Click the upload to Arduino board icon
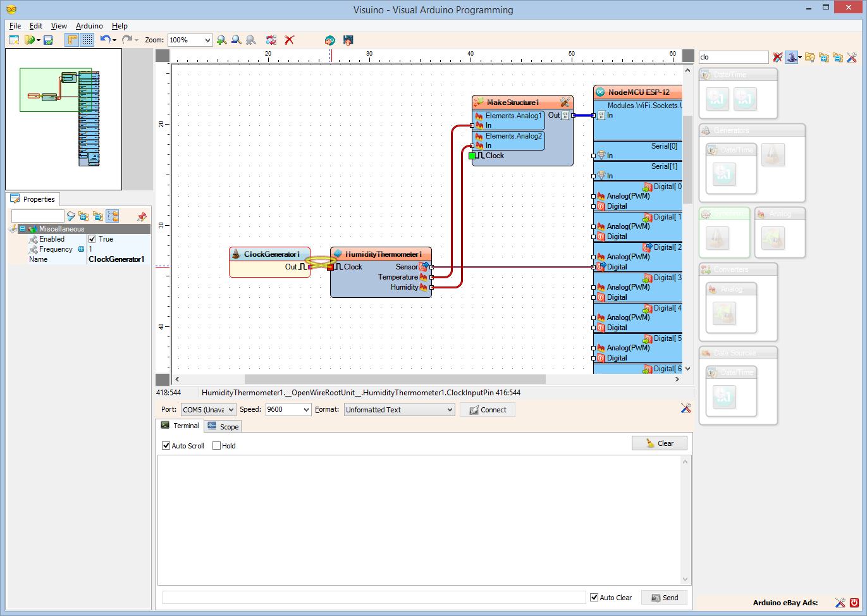This screenshot has width=867, height=616. 348,40
